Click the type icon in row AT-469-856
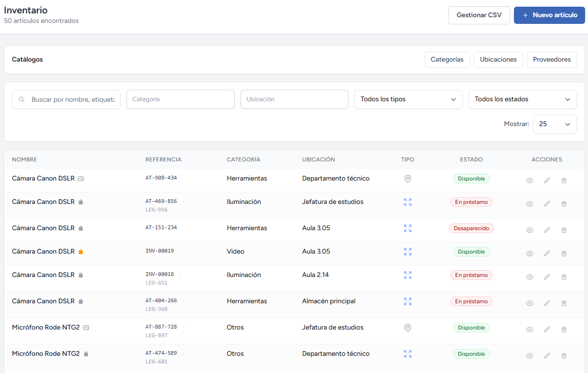 (x=408, y=202)
